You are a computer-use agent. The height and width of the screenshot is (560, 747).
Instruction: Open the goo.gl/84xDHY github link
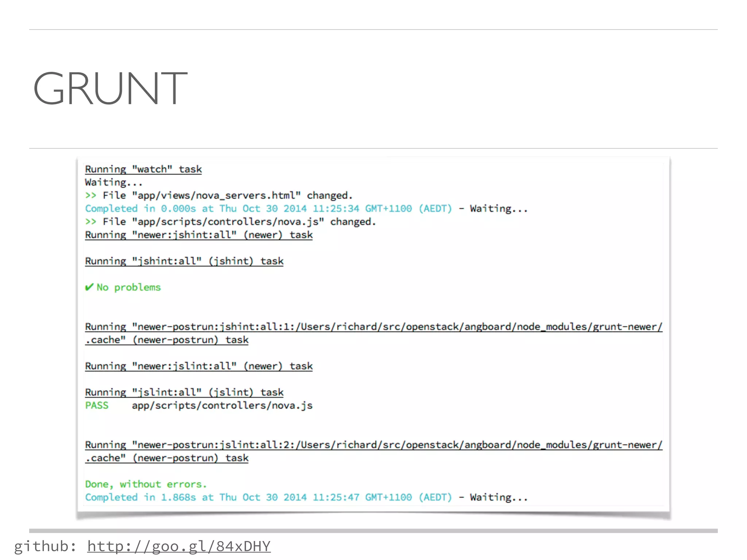(179, 547)
